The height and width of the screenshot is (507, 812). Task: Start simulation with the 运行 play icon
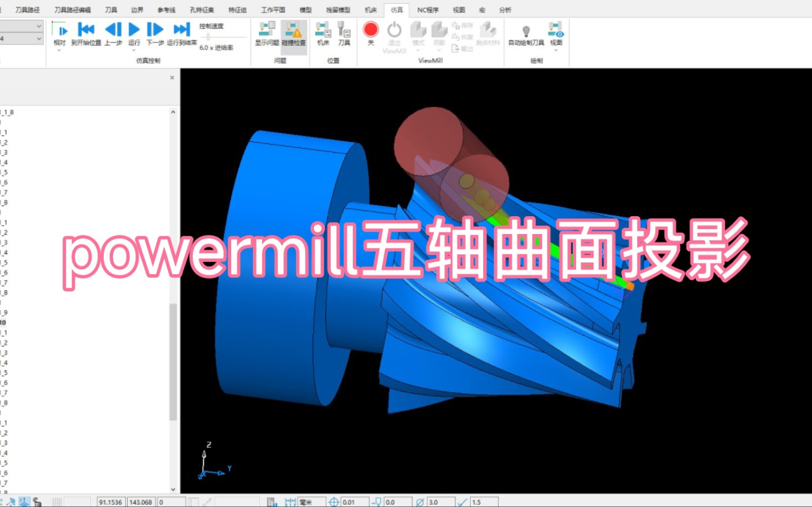click(134, 29)
